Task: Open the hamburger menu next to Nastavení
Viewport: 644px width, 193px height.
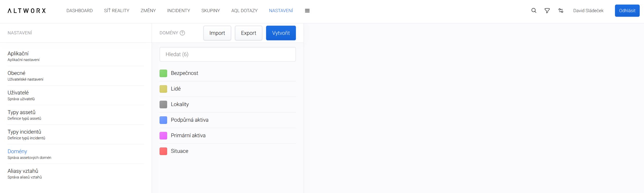Action: pyautogui.click(x=307, y=11)
